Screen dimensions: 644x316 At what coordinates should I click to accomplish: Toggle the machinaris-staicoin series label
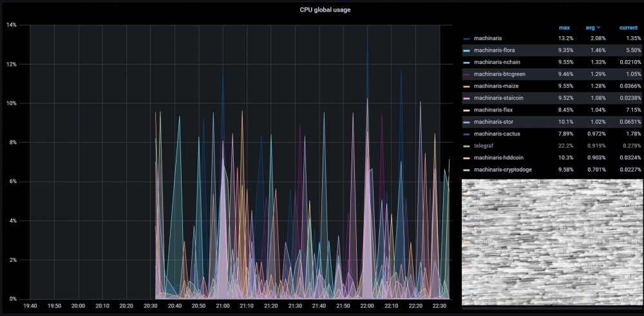coord(498,98)
